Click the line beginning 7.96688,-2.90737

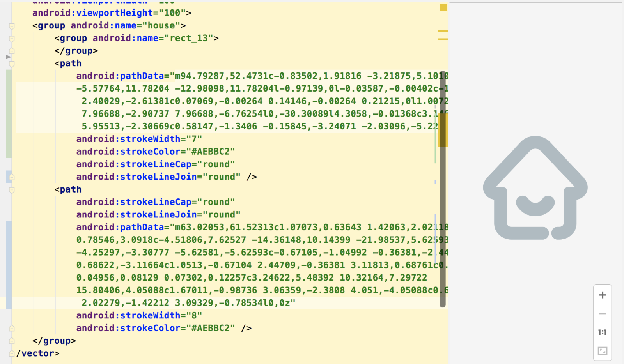[265, 114]
